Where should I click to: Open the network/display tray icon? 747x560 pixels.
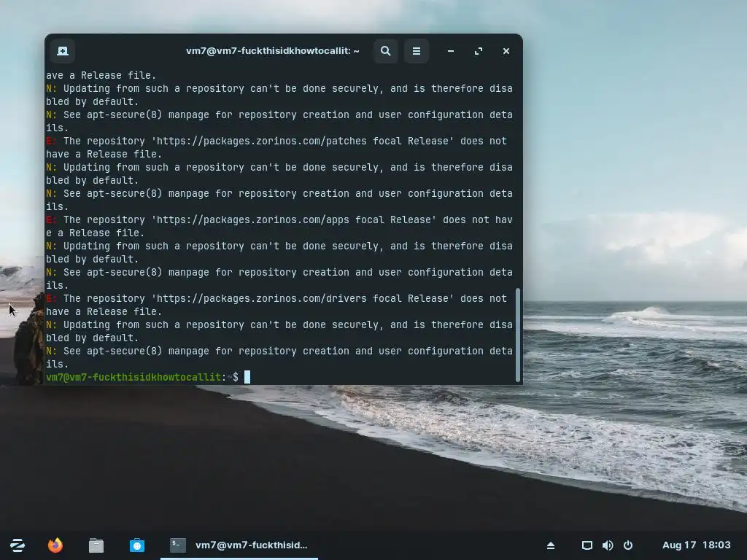(x=587, y=545)
